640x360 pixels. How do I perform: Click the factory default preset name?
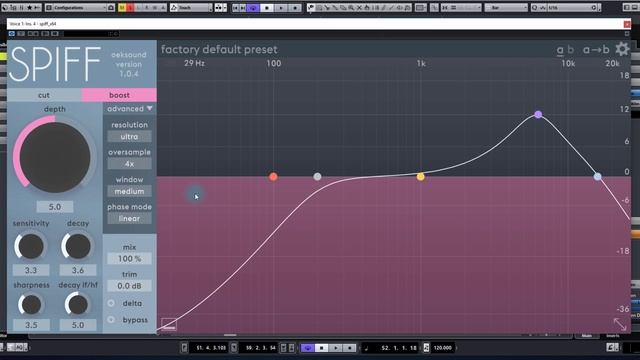tap(219, 49)
